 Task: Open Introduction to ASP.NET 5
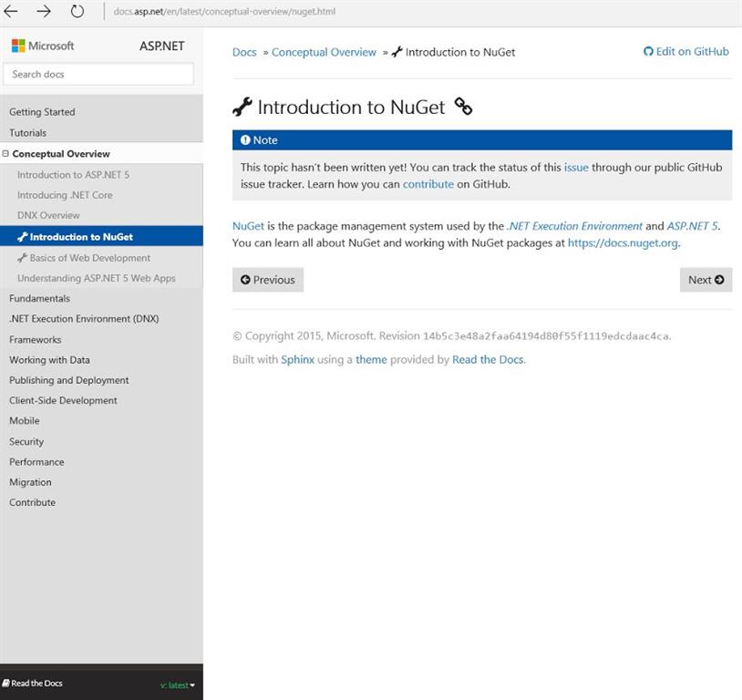pyautogui.click(x=73, y=175)
